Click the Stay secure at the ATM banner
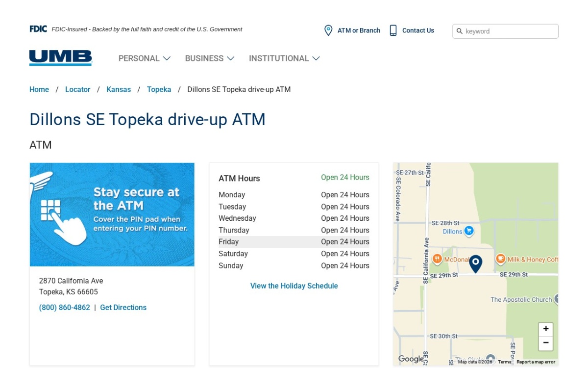 pos(112,215)
